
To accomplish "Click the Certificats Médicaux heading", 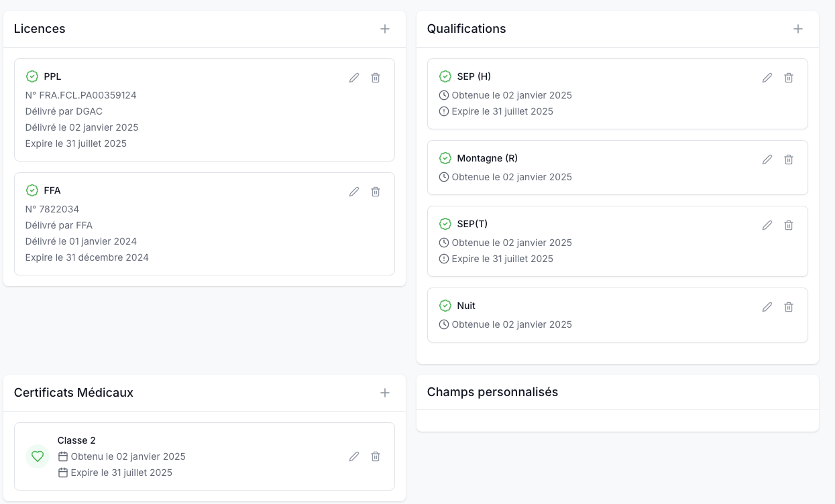I will tap(74, 393).
